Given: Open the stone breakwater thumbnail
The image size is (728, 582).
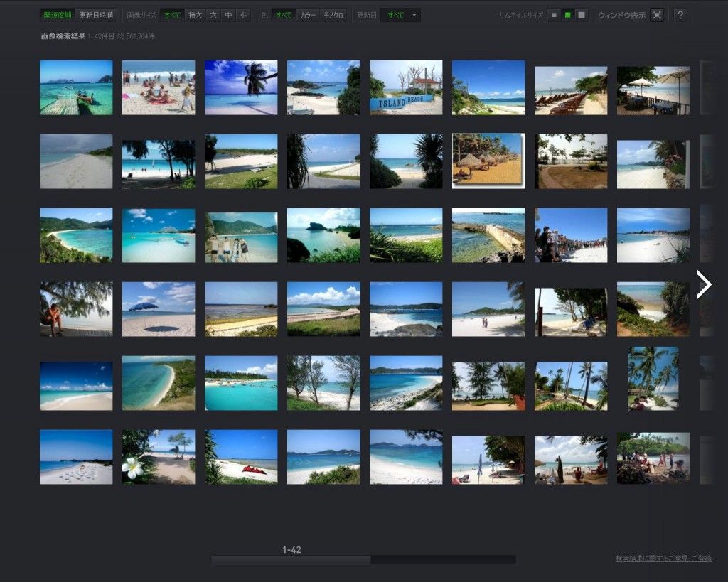Looking at the screenshot, I should (488, 235).
